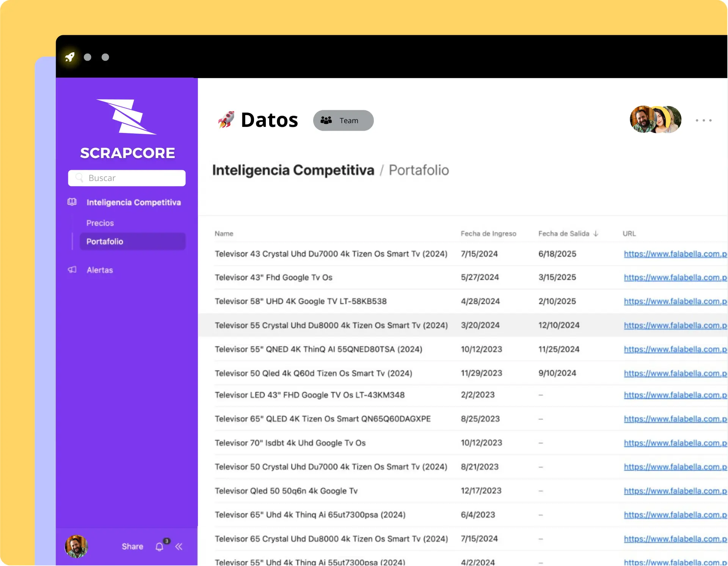728x566 pixels.
Task: Collapse sidebar with double chevron icon
Action: click(x=179, y=546)
